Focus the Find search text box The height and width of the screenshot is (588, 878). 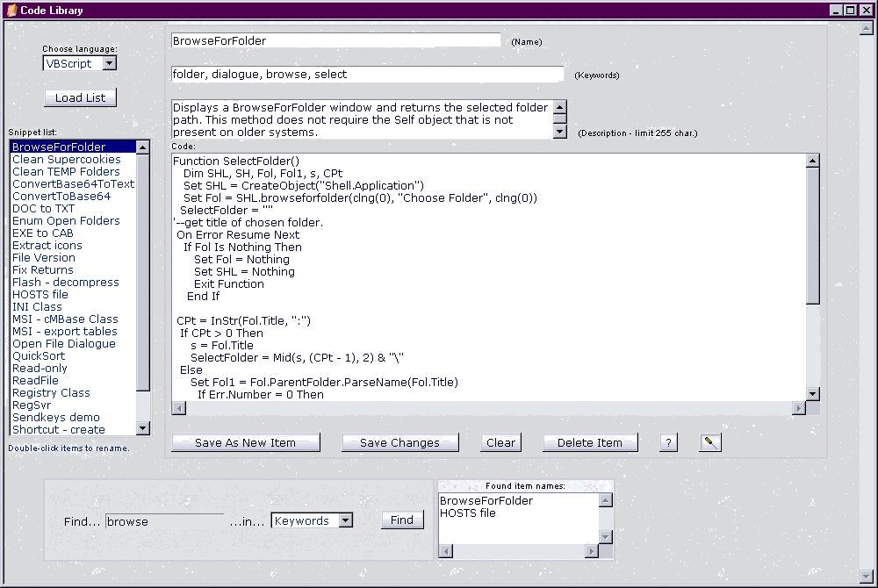tap(164, 521)
